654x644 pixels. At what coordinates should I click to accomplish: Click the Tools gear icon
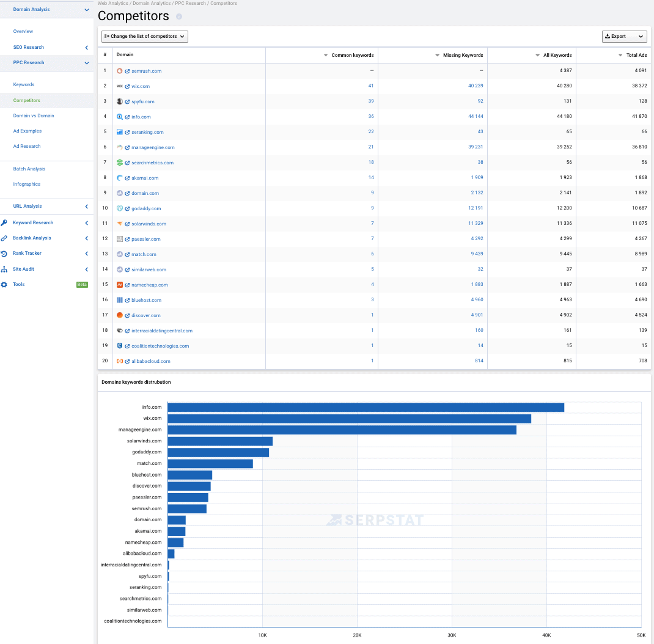(x=4, y=285)
